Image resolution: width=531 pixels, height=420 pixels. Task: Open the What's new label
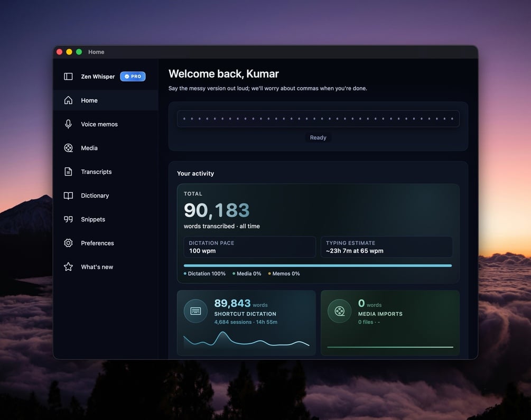point(97,267)
